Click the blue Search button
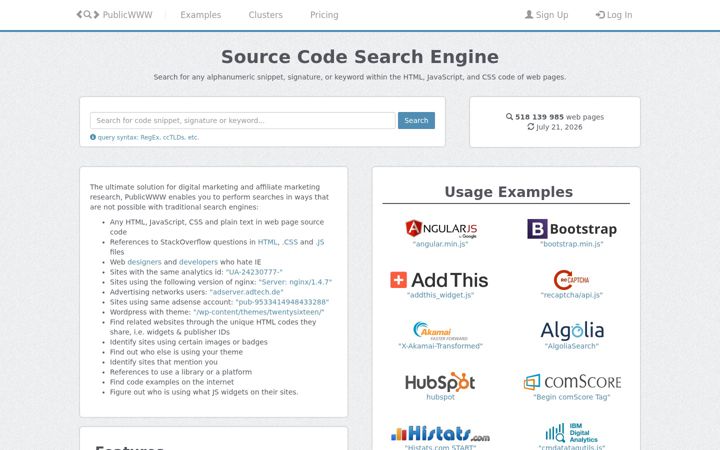The image size is (720, 450). [x=416, y=120]
